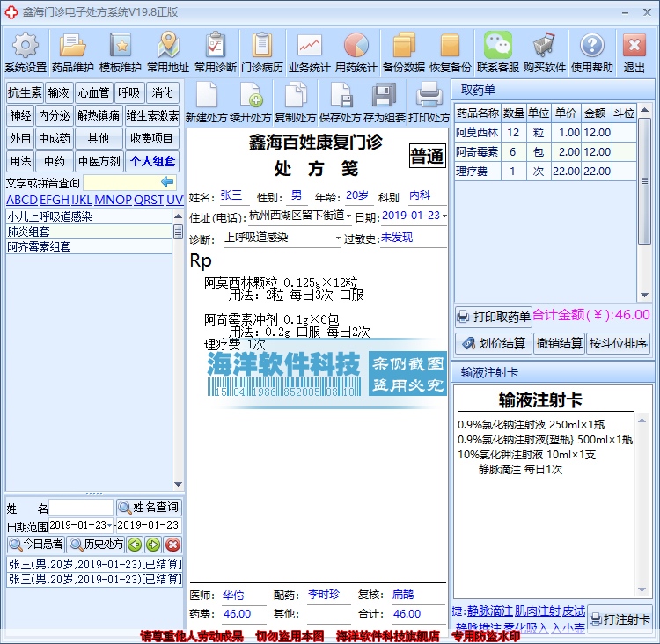Viewport: 660px width, 644px height.
Task: Select 抗生素 category
Action: point(25,92)
